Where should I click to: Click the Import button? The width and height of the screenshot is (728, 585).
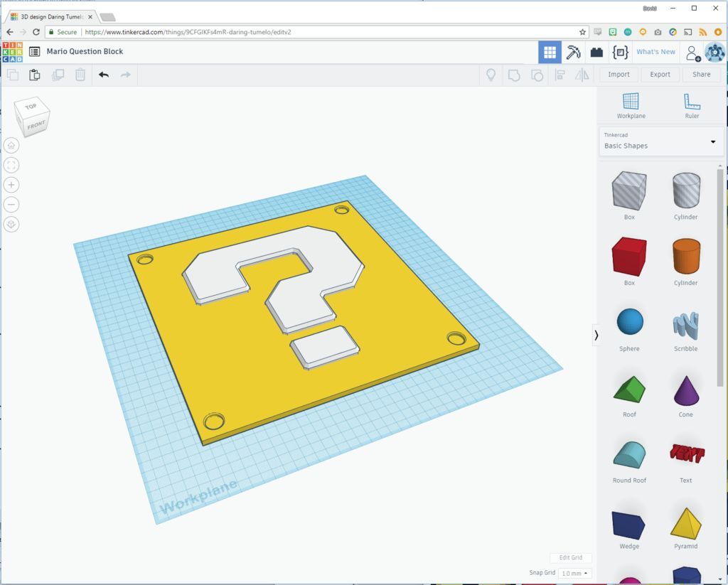click(619, 75)
